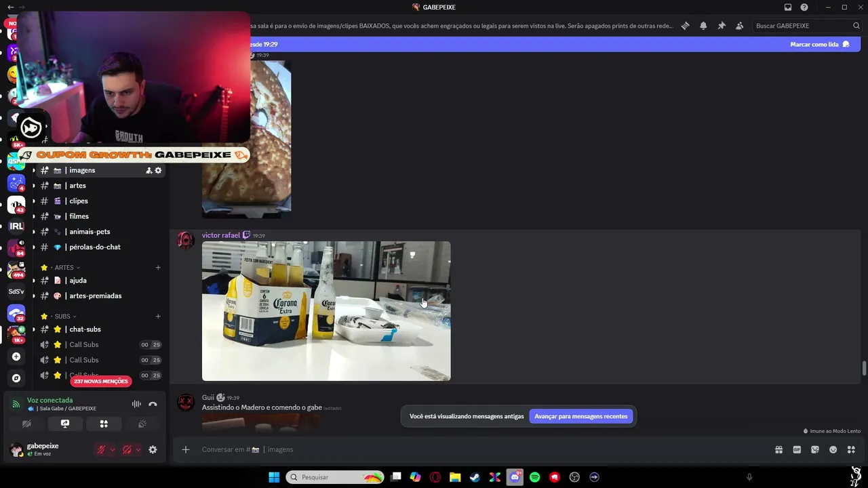
Task: Click Avançar para mensagens recentes
Action: (x=581, y=416)
